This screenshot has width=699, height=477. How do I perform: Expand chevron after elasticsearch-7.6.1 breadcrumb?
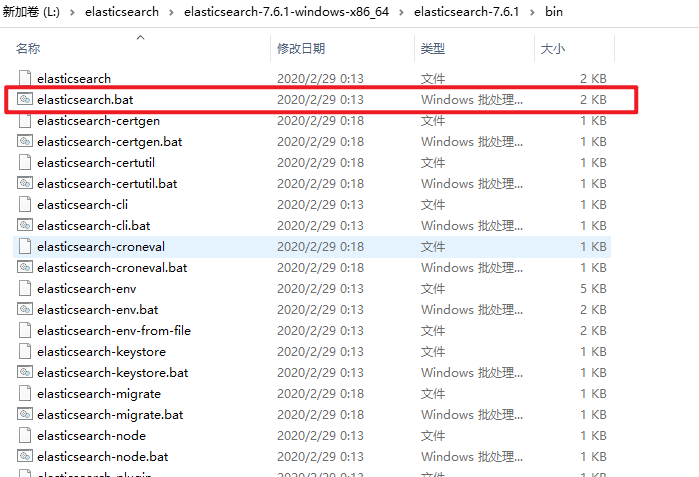[x=532, y=12]
